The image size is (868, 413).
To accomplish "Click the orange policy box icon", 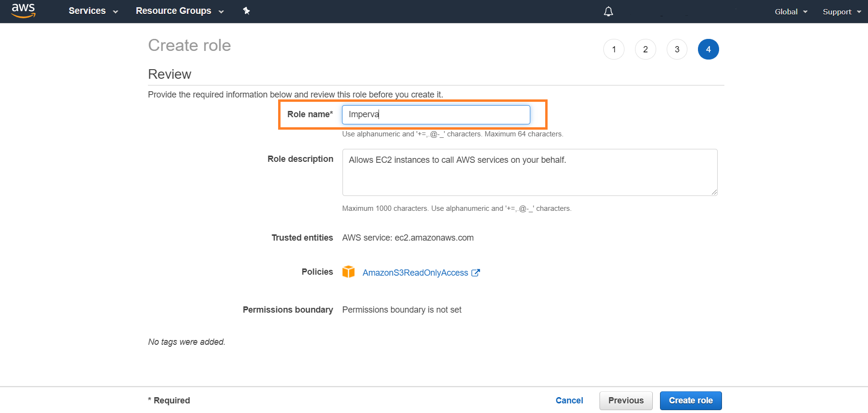I will click(348, 272).
